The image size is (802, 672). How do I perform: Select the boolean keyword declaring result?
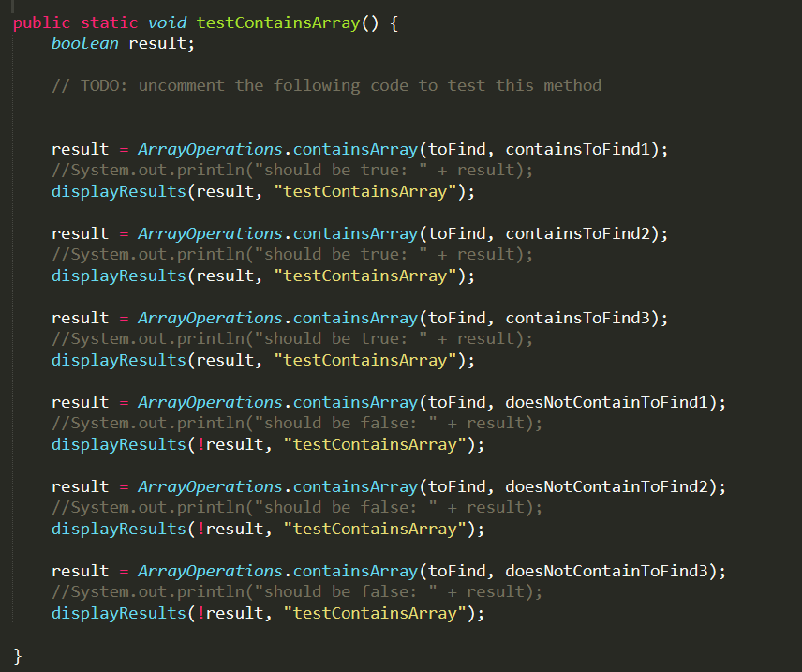[84, 43]
